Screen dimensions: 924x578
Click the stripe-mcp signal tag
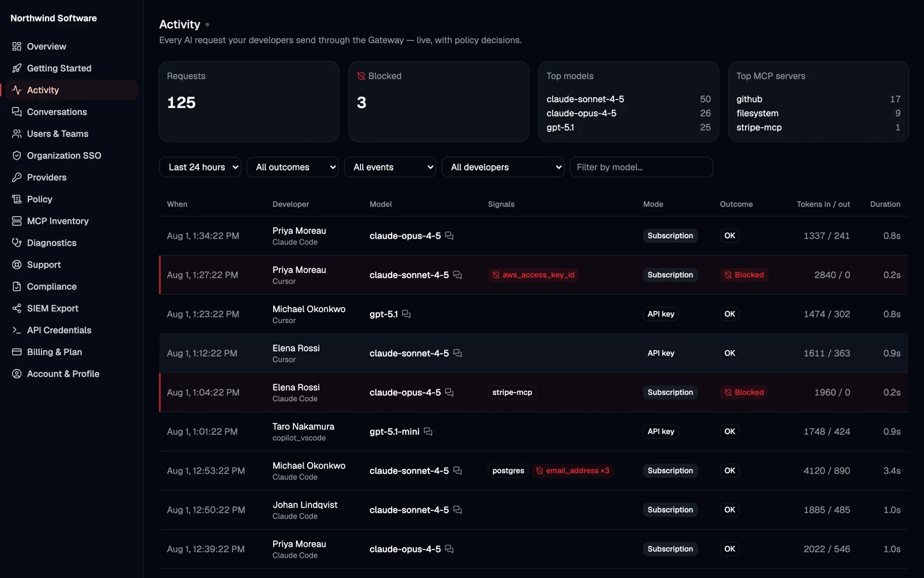512,392
